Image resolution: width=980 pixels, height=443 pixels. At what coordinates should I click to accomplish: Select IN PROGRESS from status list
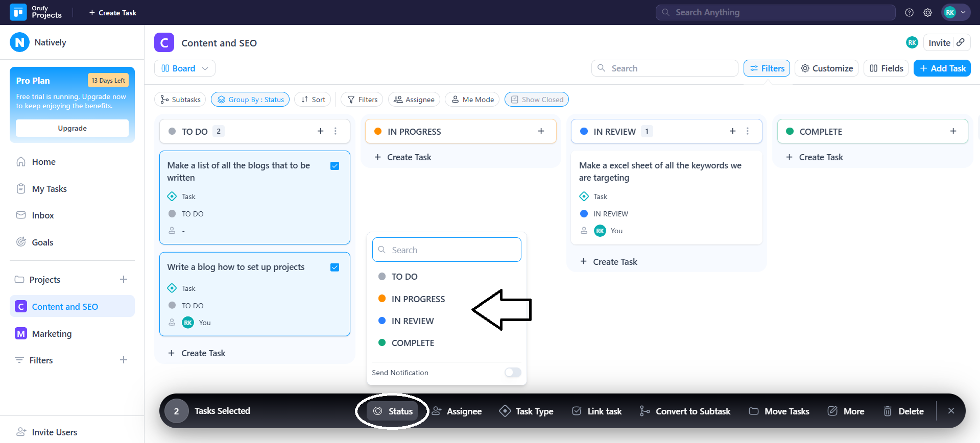point(418,299)
